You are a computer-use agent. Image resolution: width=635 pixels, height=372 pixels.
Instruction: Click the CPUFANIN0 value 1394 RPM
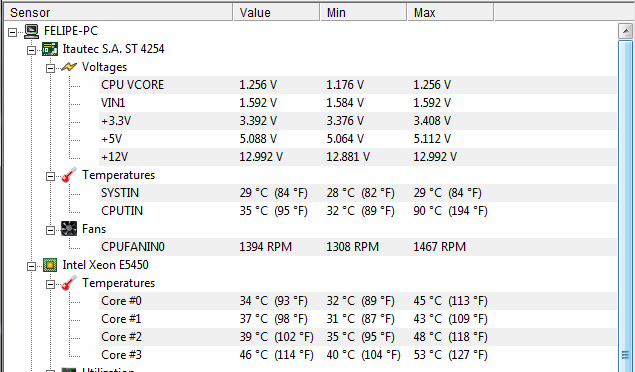(x=265, y=247)
